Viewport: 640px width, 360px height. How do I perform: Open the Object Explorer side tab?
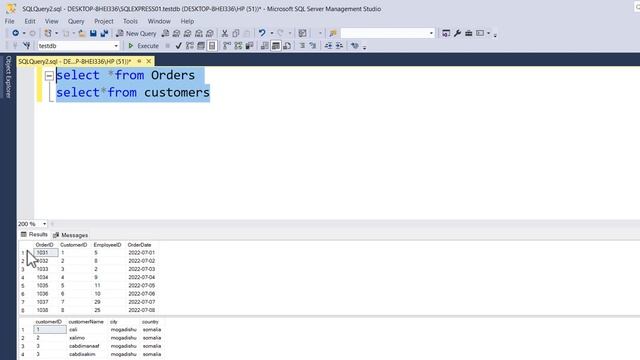click(8, 77)
